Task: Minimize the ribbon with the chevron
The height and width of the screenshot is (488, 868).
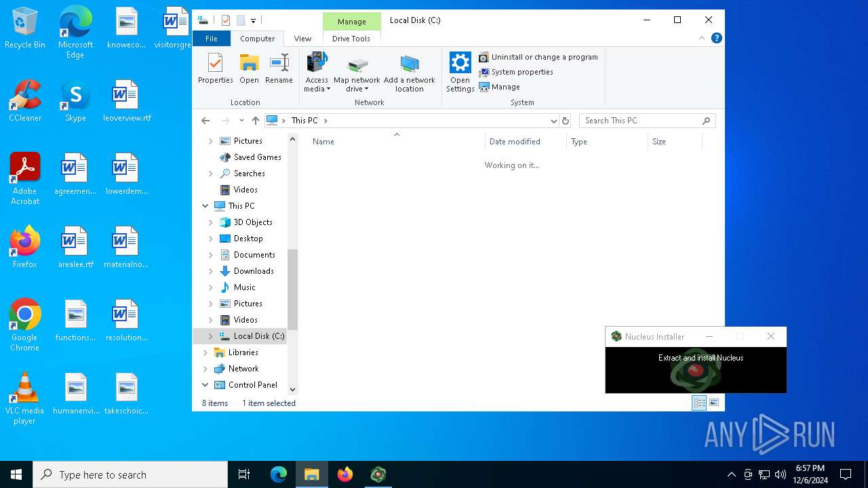Action: 703,39
